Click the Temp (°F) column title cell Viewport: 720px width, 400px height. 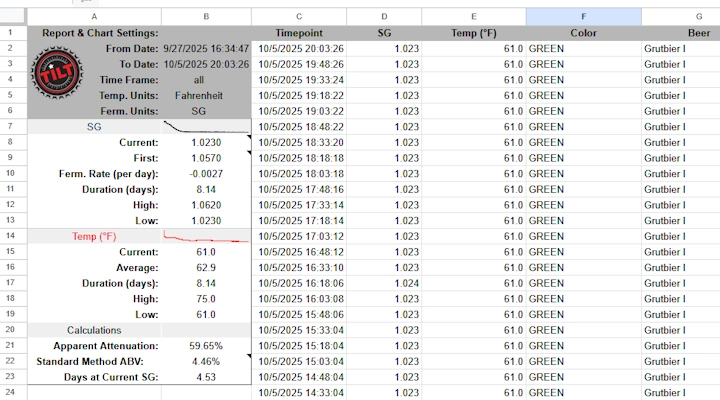(x=474, y=33)
